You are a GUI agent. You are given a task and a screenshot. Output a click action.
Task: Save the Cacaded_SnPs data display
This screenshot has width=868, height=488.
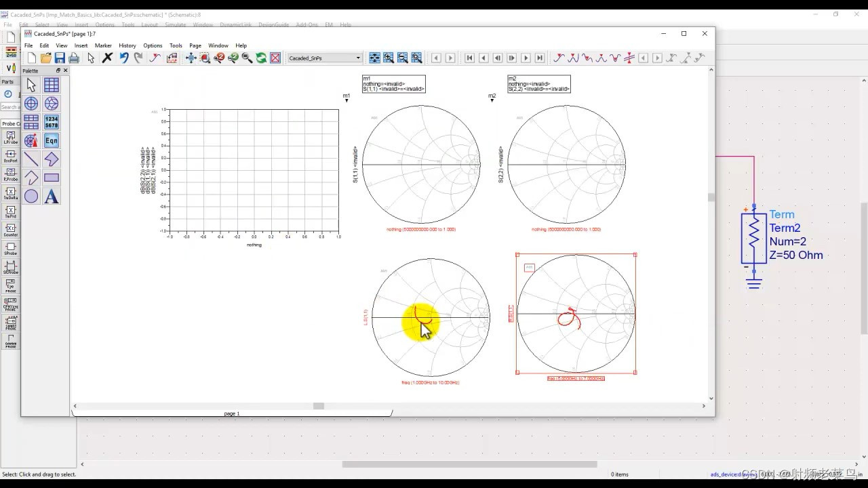tap(60, 58)
